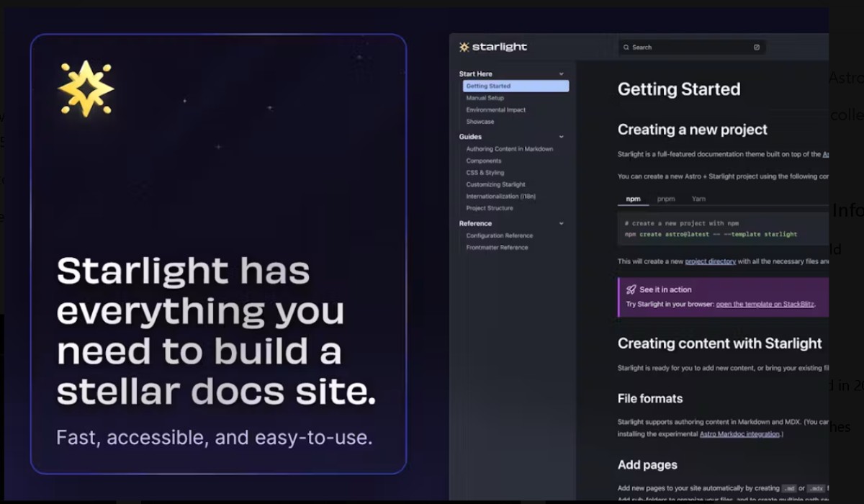Click the magnifier icon in the search box
Viewport: 864px width, 504px height.
[x=626, y=48]
